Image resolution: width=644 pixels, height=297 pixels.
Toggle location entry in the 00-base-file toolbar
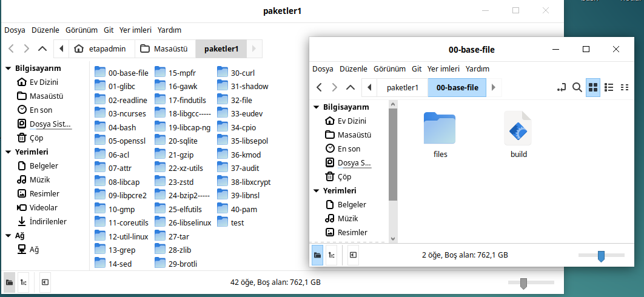562,88
